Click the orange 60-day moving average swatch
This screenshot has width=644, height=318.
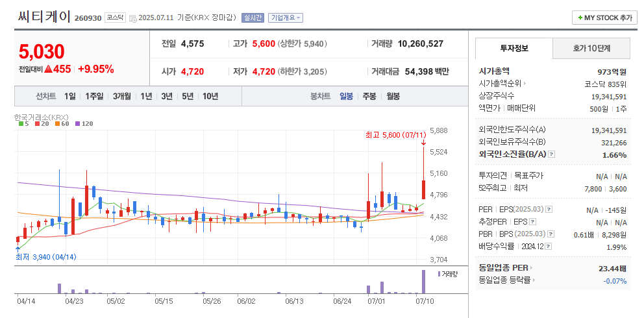[57, 123]
